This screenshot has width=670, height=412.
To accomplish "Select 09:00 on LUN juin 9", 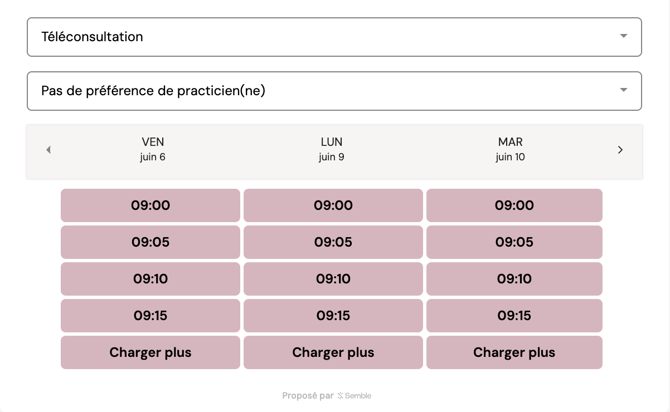I will (x=333, y=206).
